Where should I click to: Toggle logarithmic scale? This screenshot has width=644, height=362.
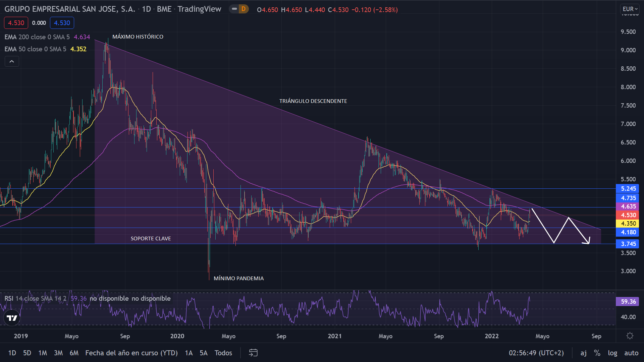pyautogui.click(x=612, y=353)
